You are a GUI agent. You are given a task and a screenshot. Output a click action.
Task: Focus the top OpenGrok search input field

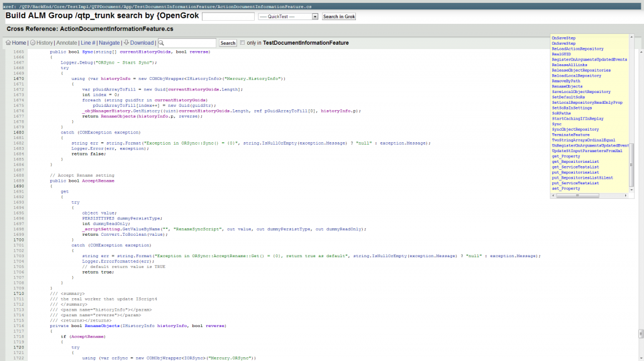(228, 16)
